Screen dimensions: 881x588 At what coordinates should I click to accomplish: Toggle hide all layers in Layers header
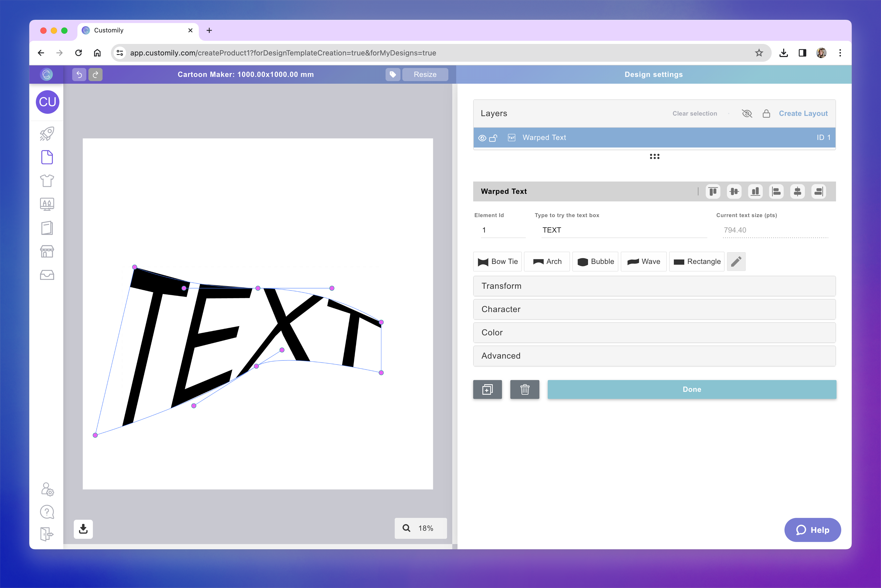click(747, 113)
